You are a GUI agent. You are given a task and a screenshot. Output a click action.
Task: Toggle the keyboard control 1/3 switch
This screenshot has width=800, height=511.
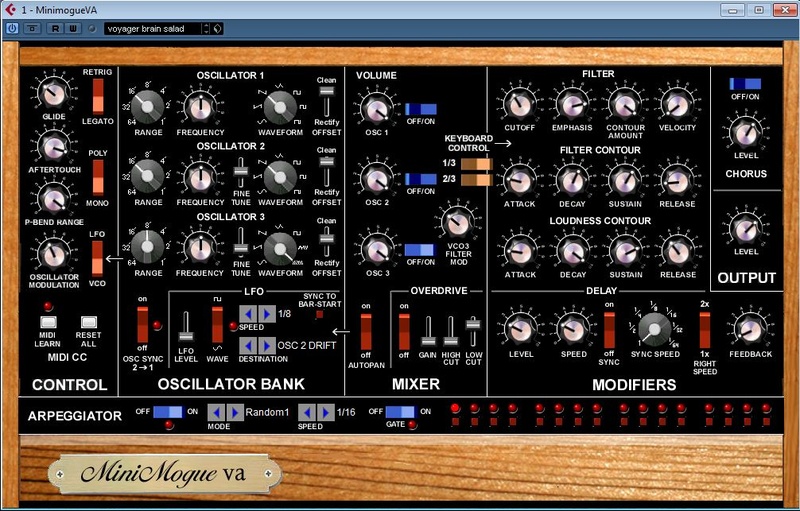point(476,164)
